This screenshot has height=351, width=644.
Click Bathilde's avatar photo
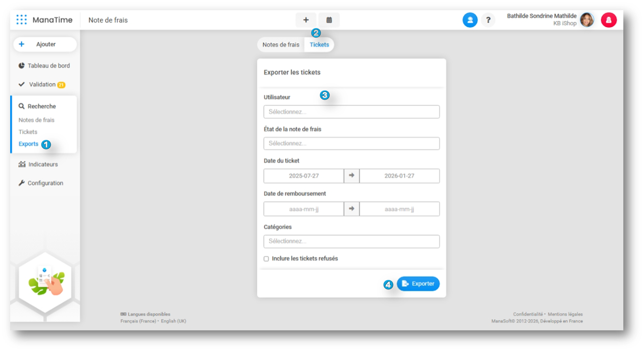coord(587,20)
